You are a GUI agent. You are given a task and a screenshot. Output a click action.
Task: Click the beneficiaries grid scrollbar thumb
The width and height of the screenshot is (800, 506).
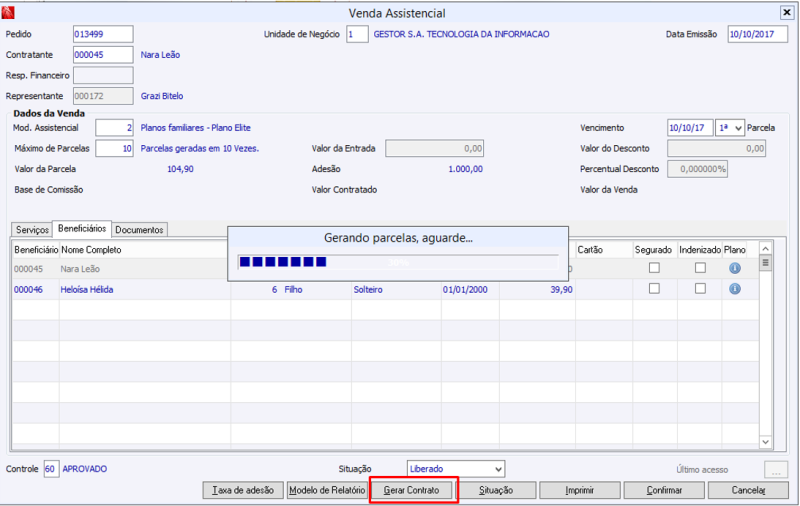click(x=765, y=263)
